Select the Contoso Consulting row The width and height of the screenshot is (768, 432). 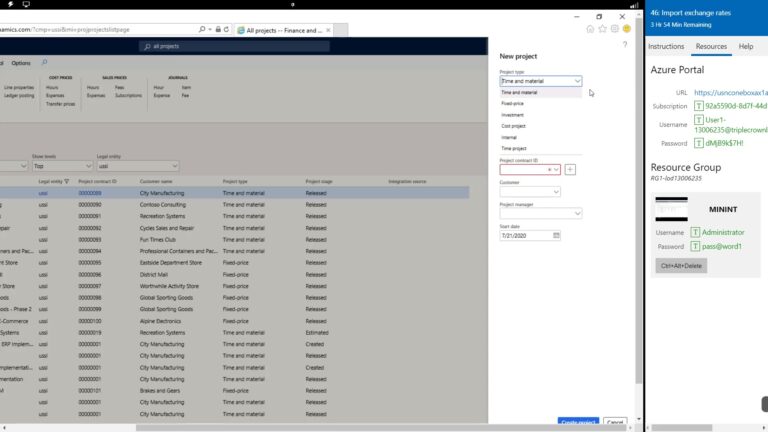click(x=234, y=205)
